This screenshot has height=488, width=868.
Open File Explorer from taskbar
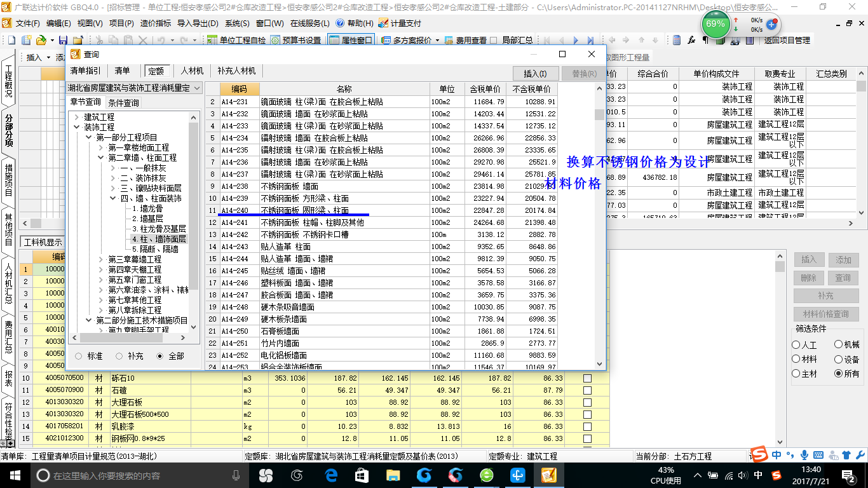[393, 475]
